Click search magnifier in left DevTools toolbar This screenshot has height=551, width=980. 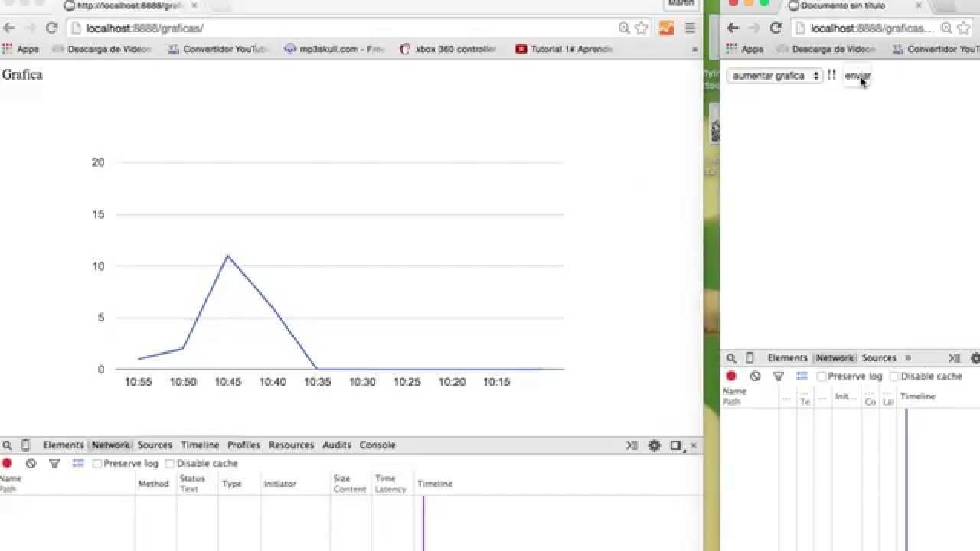(x=7, y=445)
